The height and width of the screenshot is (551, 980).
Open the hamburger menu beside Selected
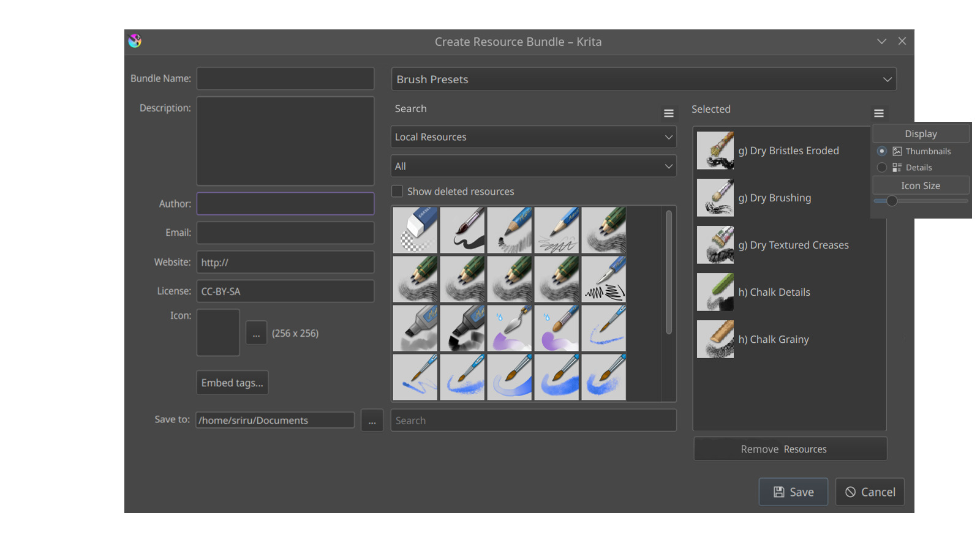878,113
